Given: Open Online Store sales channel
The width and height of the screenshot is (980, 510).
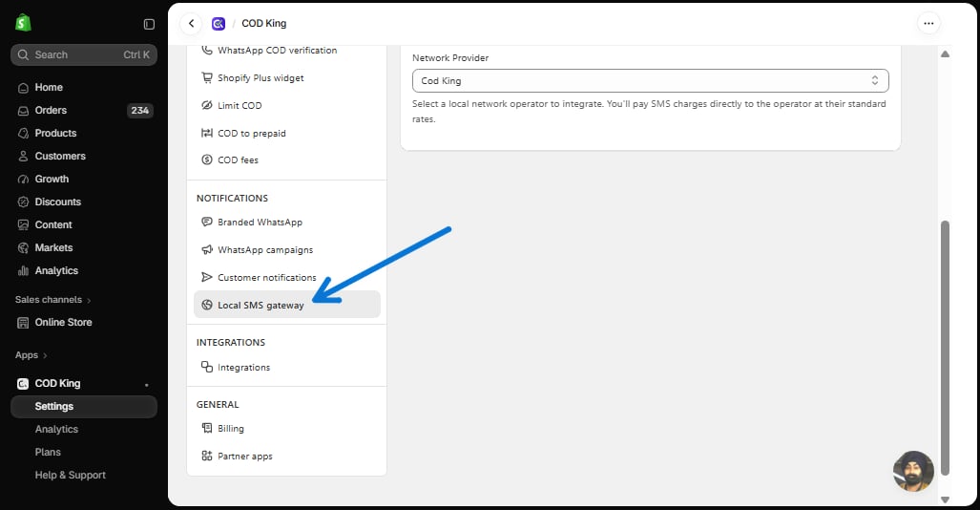Looking at the screenshot, I should click(x=63, y=322).
